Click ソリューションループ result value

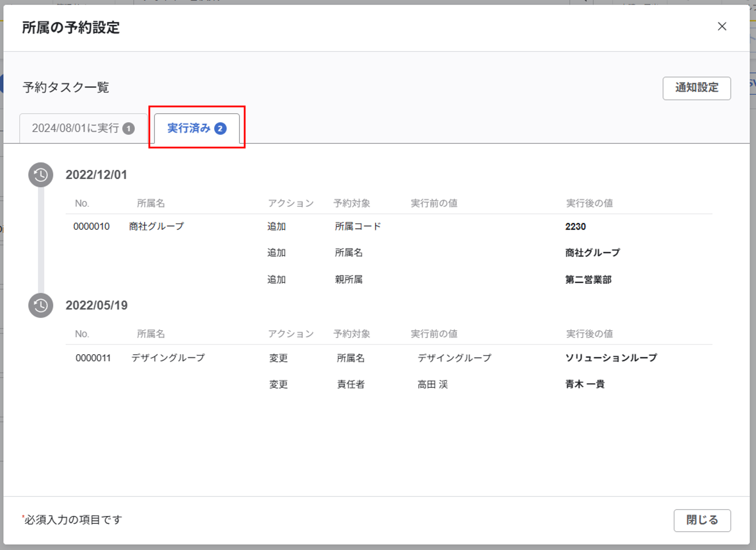tap(611, 358)
